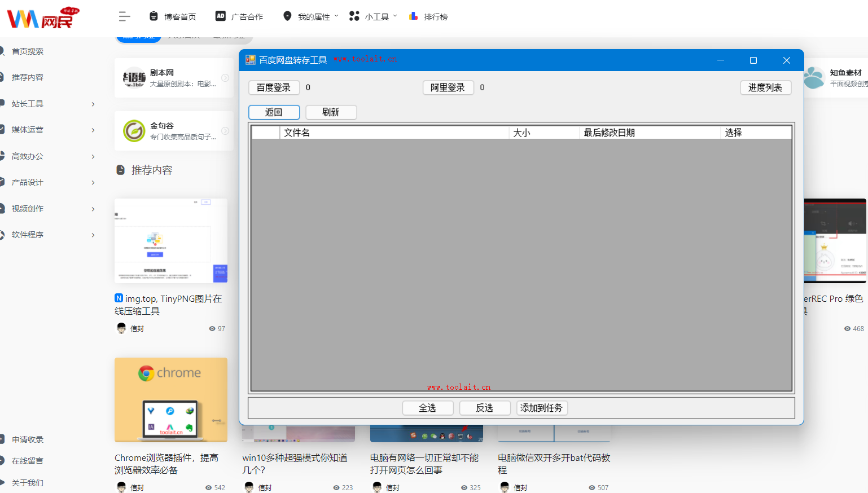This screenshot has height=493, width=868.
Task: Click the 剧本网 site logo icon
Action: click(134, 78)
